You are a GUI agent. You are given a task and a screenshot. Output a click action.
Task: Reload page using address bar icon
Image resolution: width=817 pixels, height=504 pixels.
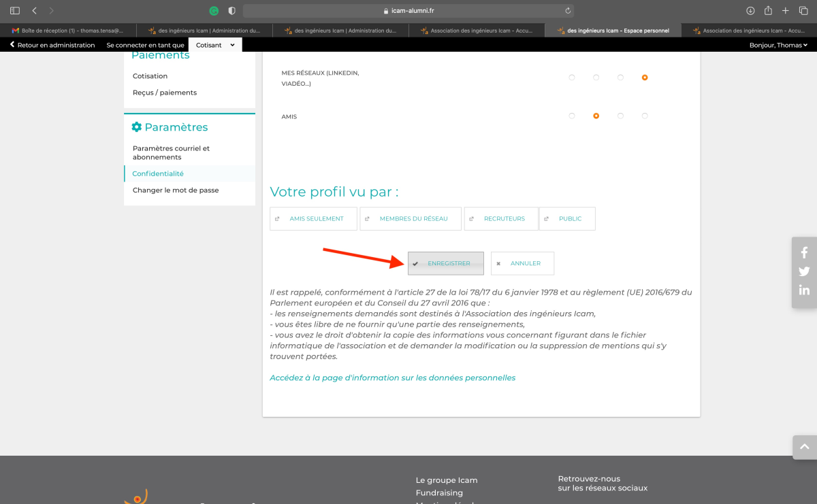click(x=568, y=11)
